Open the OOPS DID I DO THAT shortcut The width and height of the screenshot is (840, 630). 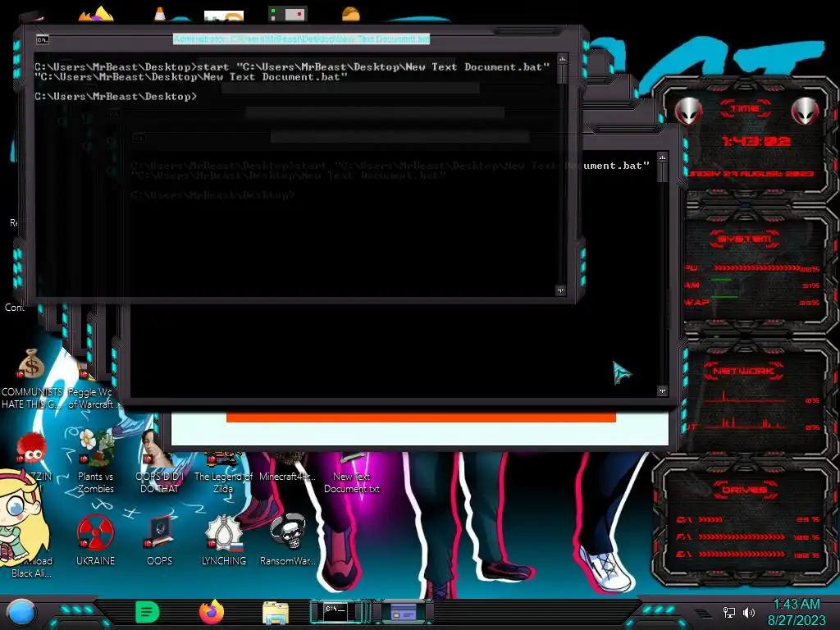click(x=158, y=447)
